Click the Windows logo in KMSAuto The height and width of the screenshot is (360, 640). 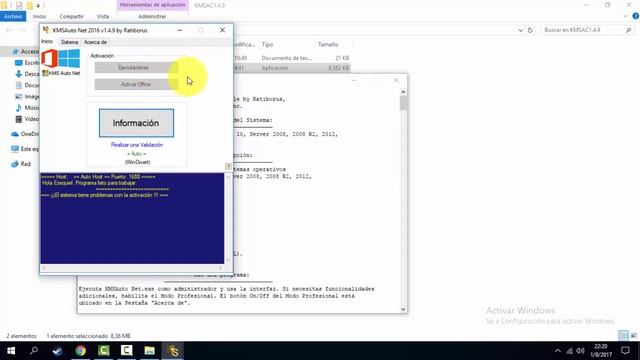69,58
